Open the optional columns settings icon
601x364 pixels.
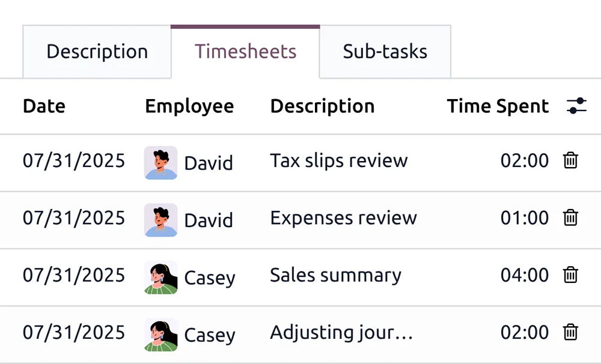coord(576,106)
